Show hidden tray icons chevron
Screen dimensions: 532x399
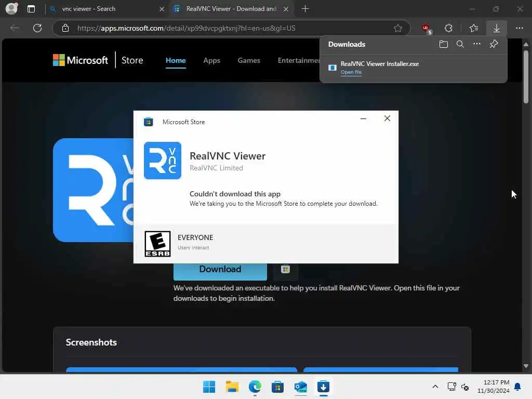(x=435, y=387)
